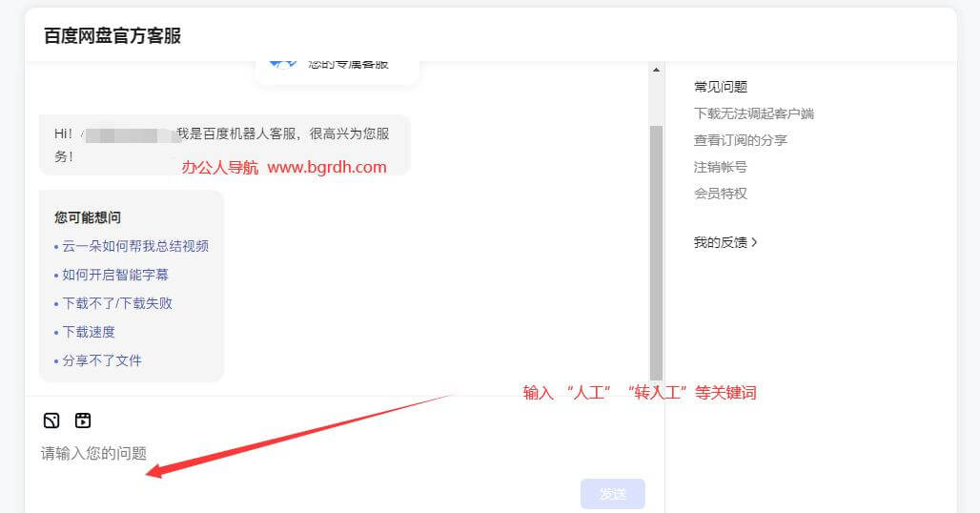Click the chat scrollbar thumb
Viewport: 980px width, 513px height.
click(x=656, y=253)
